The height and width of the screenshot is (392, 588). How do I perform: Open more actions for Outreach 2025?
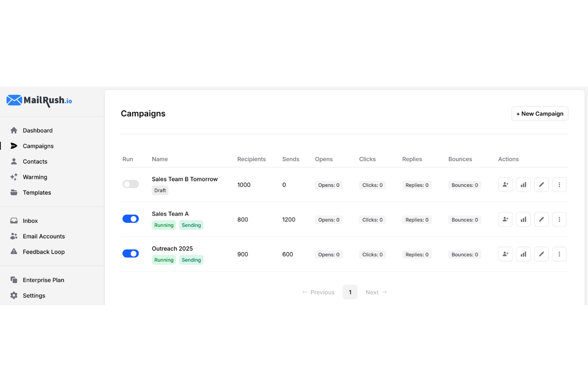(x=559, y=254)
